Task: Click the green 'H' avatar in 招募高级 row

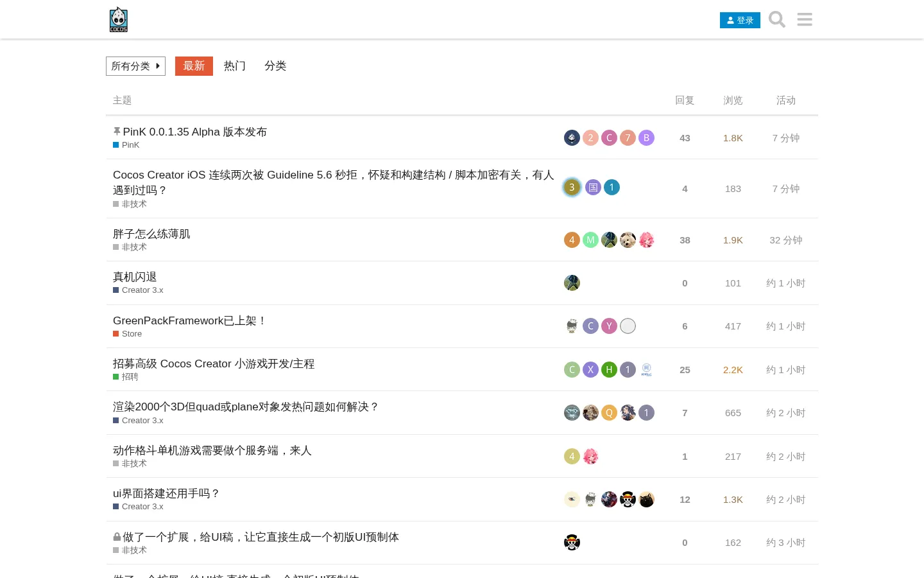Action: pyautogui.click(x=609, y=369)
